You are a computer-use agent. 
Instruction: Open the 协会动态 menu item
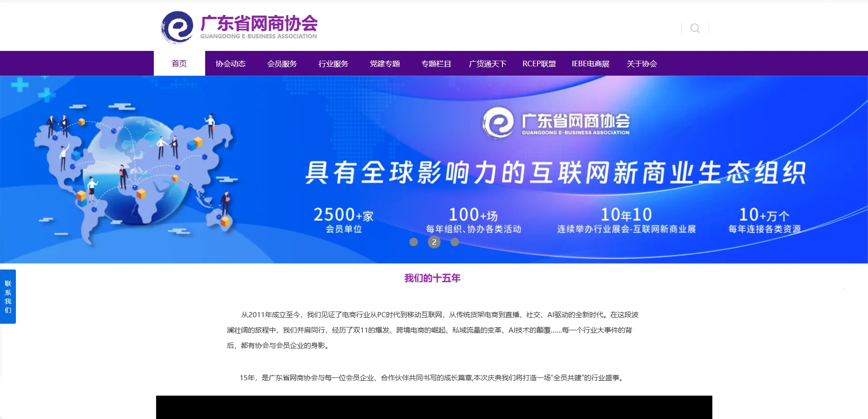230,64
